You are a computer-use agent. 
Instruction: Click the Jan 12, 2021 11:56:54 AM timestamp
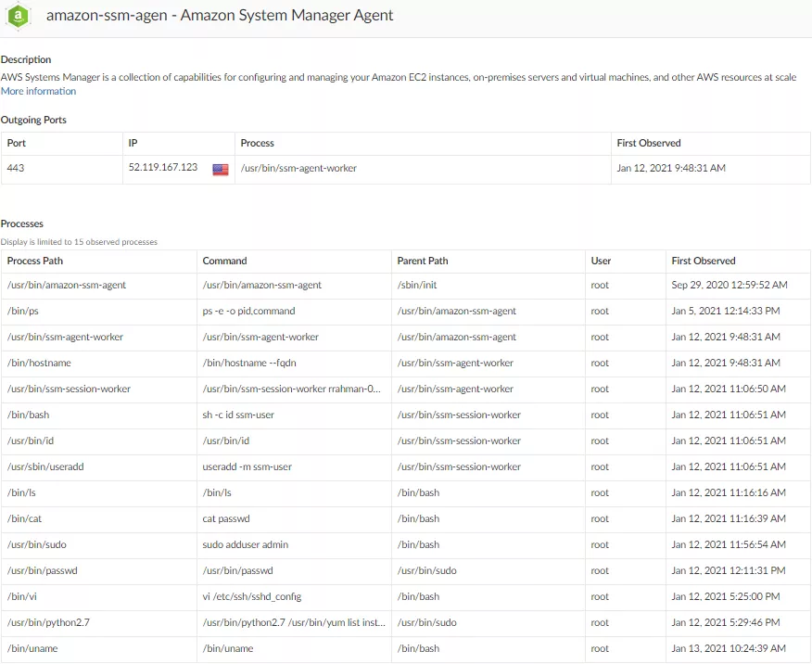pyautogui.click(x=728, y=544)
